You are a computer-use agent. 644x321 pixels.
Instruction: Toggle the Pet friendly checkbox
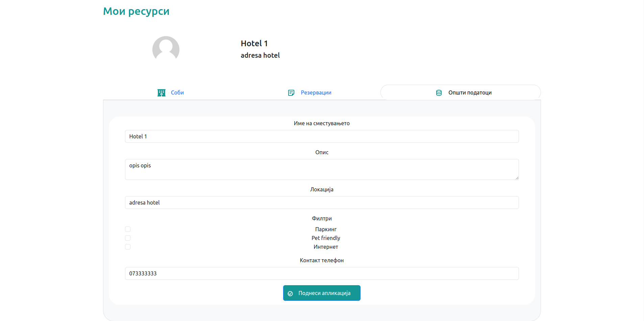tap(128, 238)
